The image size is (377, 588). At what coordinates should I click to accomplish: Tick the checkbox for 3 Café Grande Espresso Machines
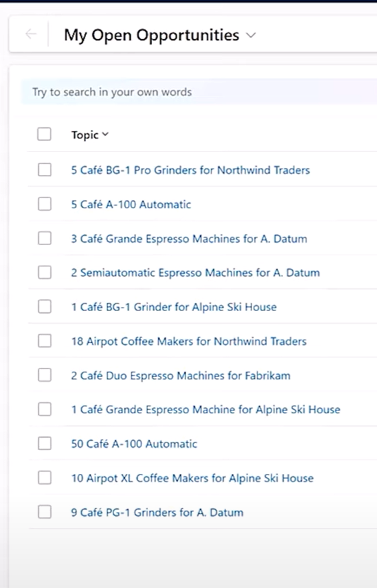click(x=45, y=238)
